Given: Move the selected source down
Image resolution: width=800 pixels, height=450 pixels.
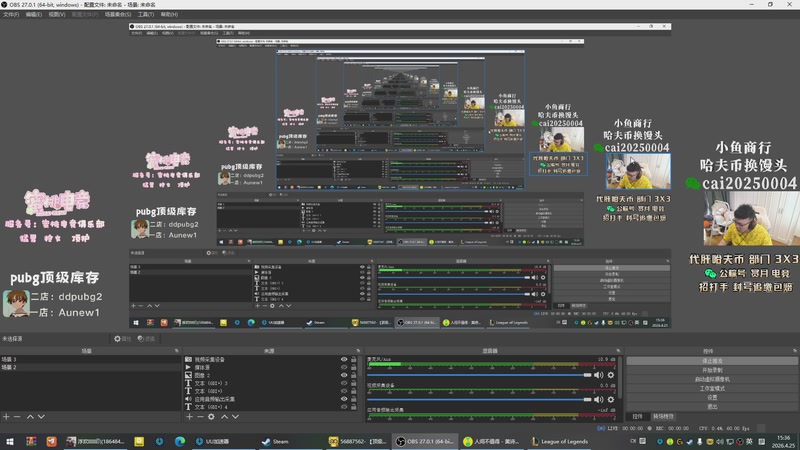Looking at the screenshot, I should tap(235, 417).
